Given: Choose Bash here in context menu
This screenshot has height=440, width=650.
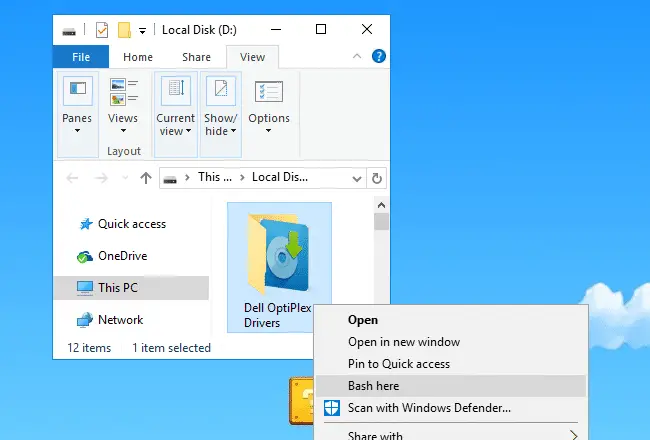Looking at the screenshot, I should [451, 386].
